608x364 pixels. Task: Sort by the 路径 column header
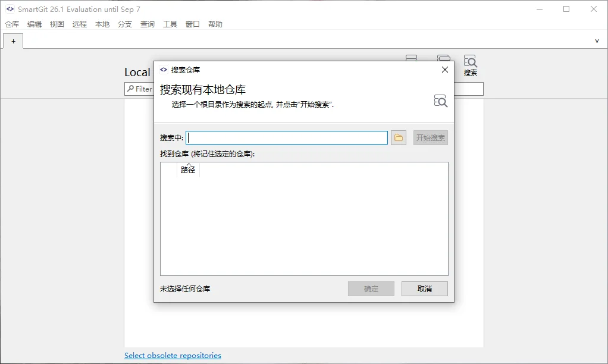point(188,170)
